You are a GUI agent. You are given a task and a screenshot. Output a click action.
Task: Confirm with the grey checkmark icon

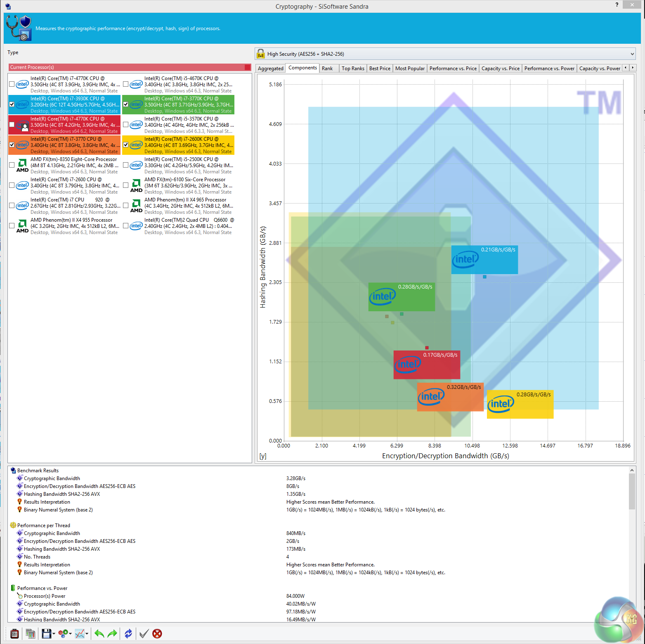(x=144, y=634)
